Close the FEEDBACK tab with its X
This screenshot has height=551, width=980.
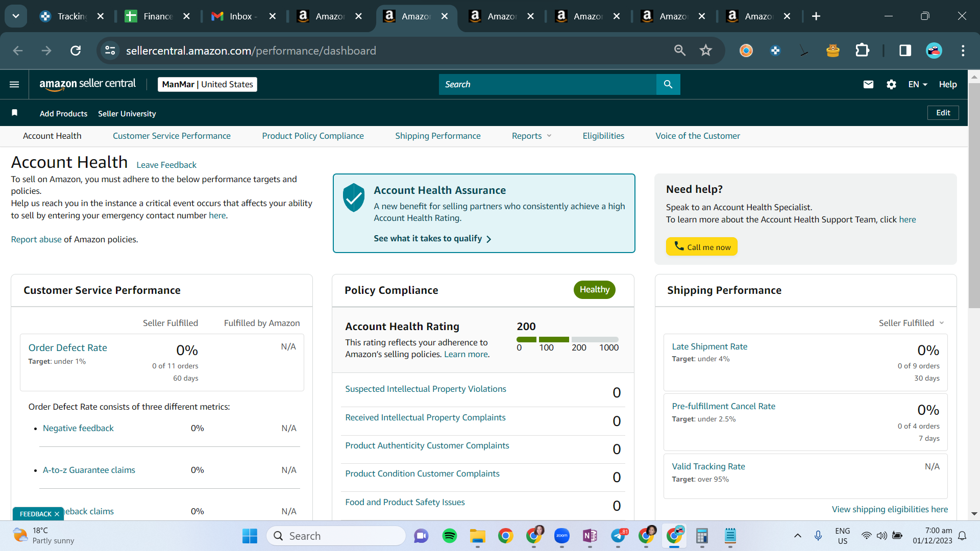[57, 514]
